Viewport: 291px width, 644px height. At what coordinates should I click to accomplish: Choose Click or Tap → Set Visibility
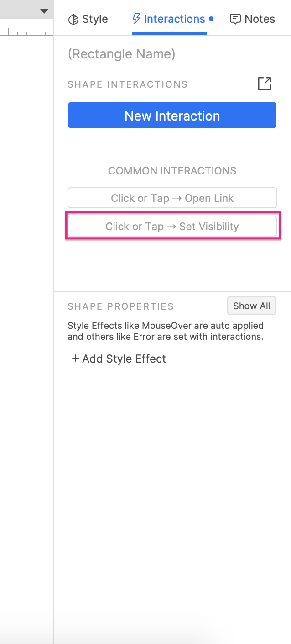pyautogui.click(x=172, y=227)
